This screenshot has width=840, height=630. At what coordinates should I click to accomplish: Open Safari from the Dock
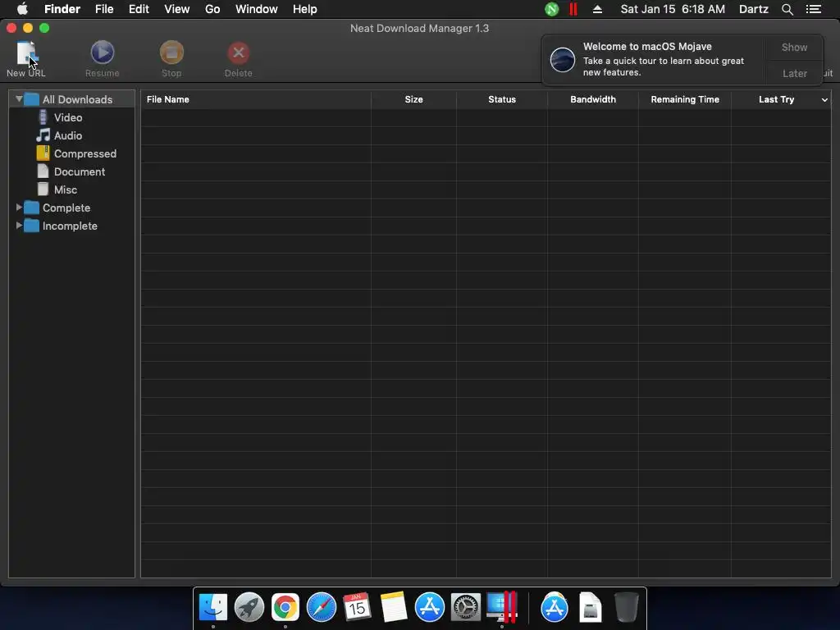click(x=322, y=608)
